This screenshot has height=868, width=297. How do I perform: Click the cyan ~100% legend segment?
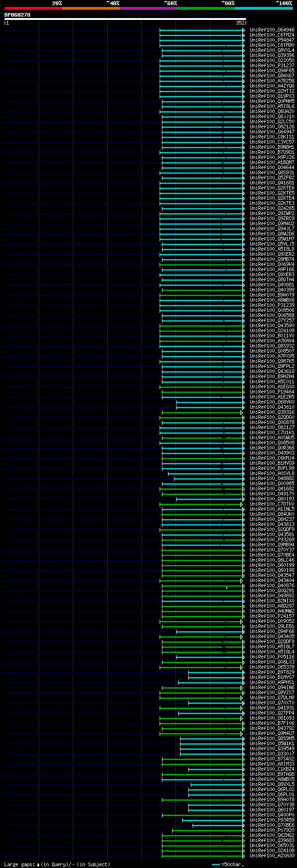pyautogui.click(x=264, y=8)
